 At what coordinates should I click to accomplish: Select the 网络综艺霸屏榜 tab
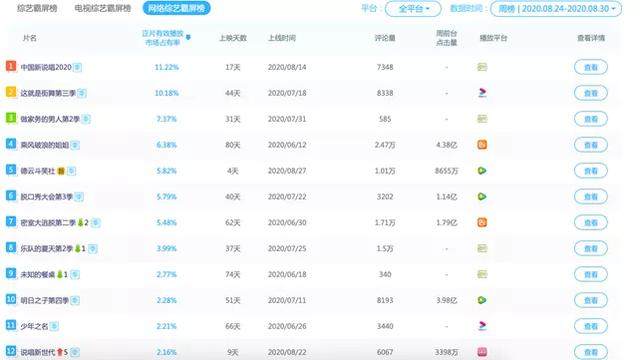pyautogui.click(x=176, y=8)
